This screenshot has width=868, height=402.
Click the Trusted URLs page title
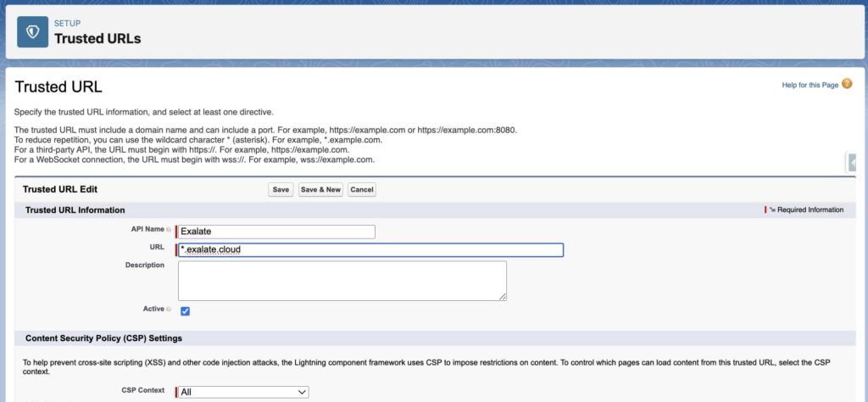(x=97, y=38)
